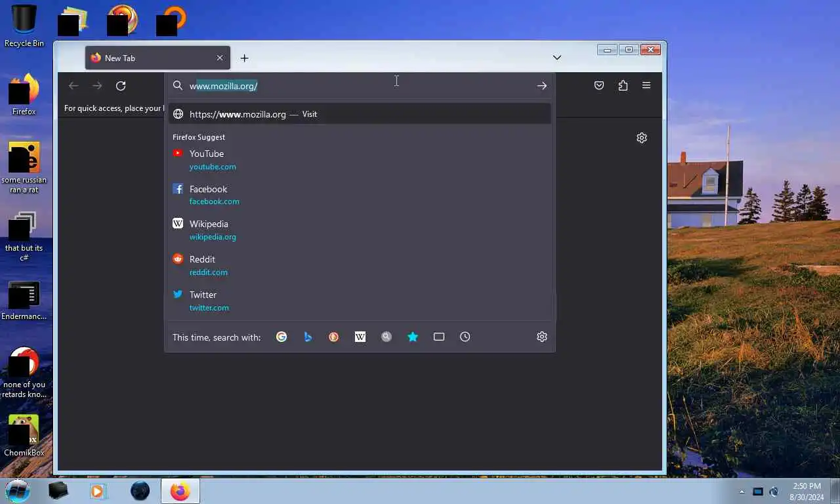Viewport: 840px width, 504px height.
Task: Close the New Tab tab
Action: (x=220, y=58)
